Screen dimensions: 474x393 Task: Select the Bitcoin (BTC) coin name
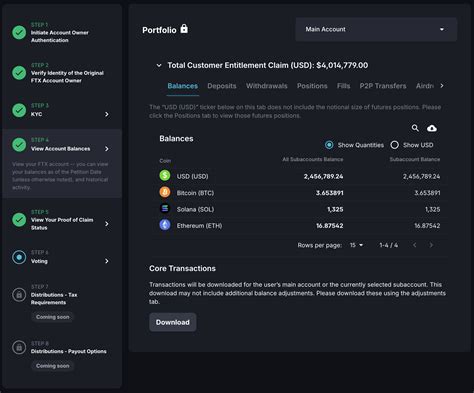195,193
